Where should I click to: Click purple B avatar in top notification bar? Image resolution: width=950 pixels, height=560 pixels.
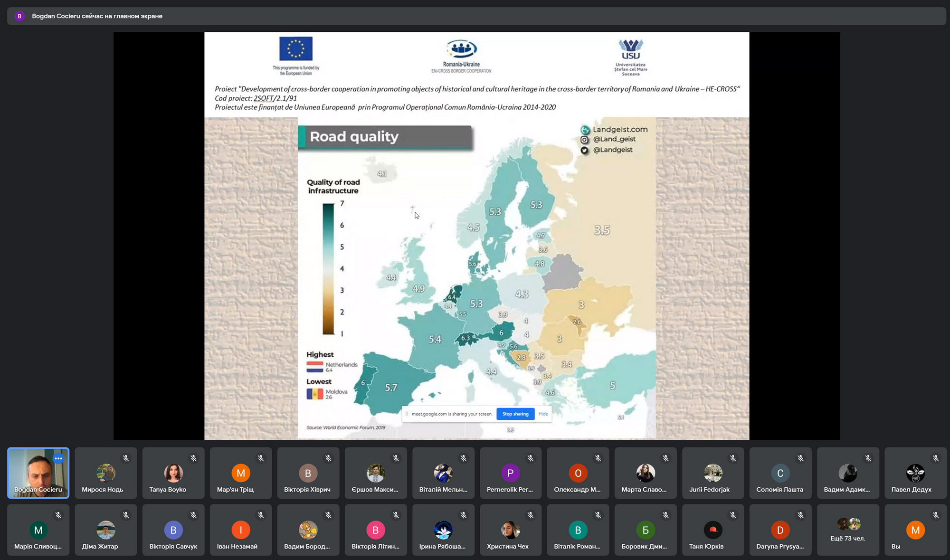(19, 16)
